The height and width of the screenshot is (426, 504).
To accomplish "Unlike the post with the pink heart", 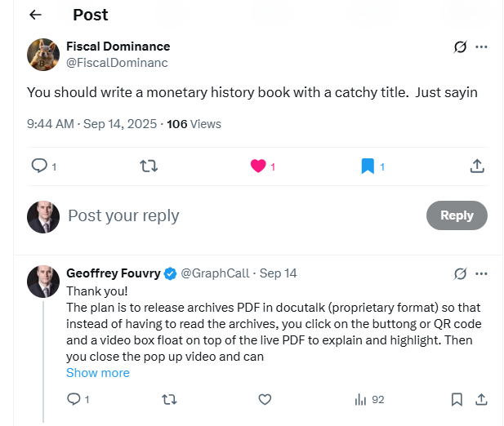I will click(x=258, y=166).
